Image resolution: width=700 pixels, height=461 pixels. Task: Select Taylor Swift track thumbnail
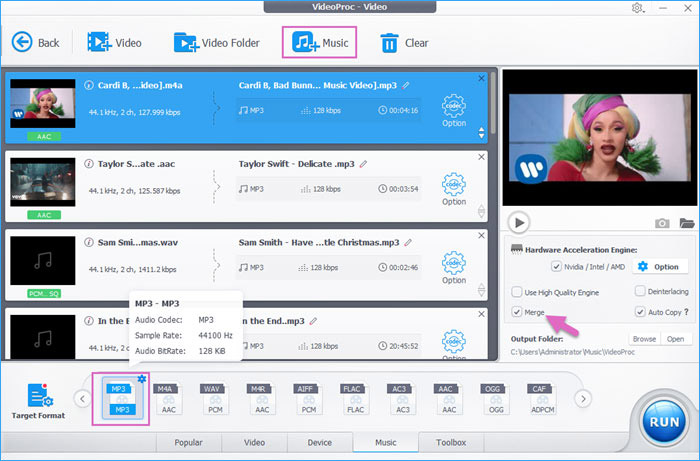pos(43,182)
